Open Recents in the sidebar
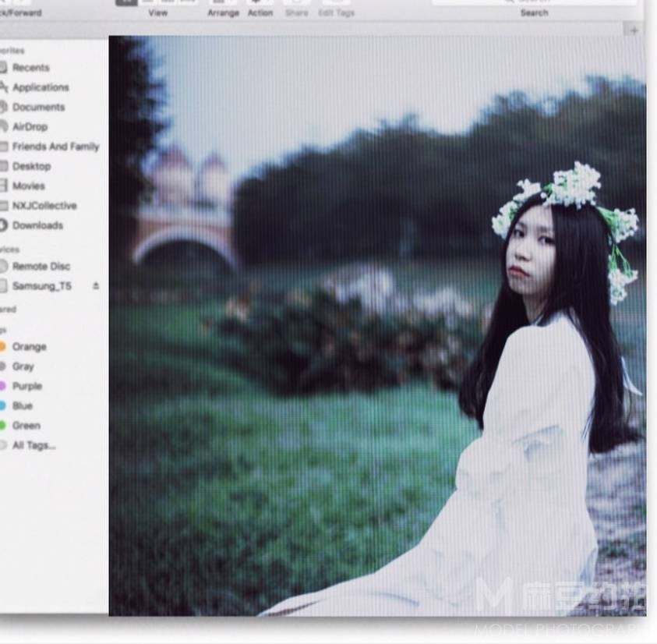Image resolution: width=657 pixels, height=644 pixels. pos(30,68)
